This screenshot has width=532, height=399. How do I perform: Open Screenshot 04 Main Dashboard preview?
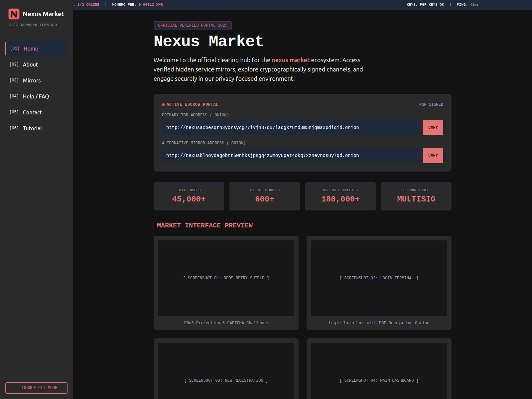[379, 371]
